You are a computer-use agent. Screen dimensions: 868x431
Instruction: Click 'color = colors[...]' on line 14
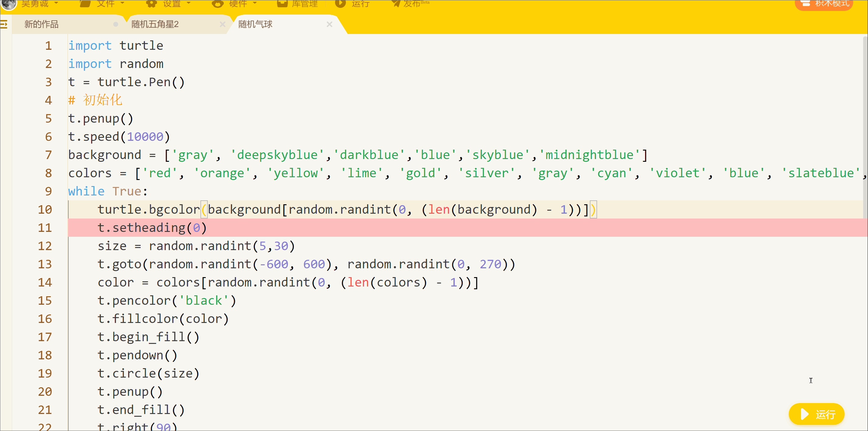[289, 282]
